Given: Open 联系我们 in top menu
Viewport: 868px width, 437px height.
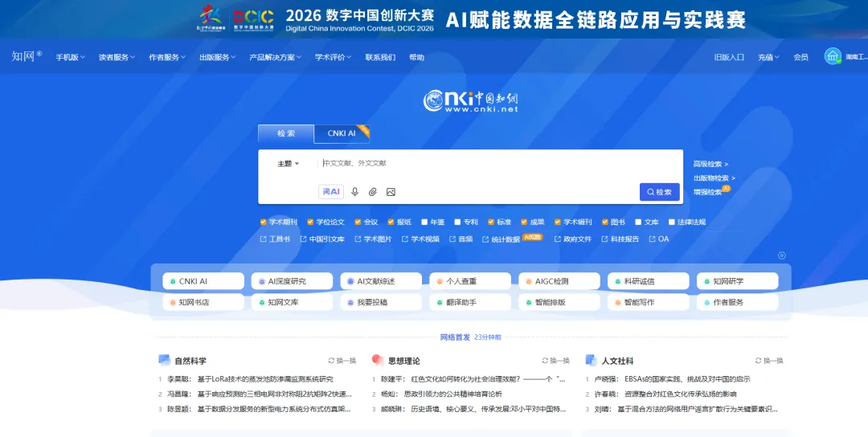Looking at the screenshot, I should [380, 57].
